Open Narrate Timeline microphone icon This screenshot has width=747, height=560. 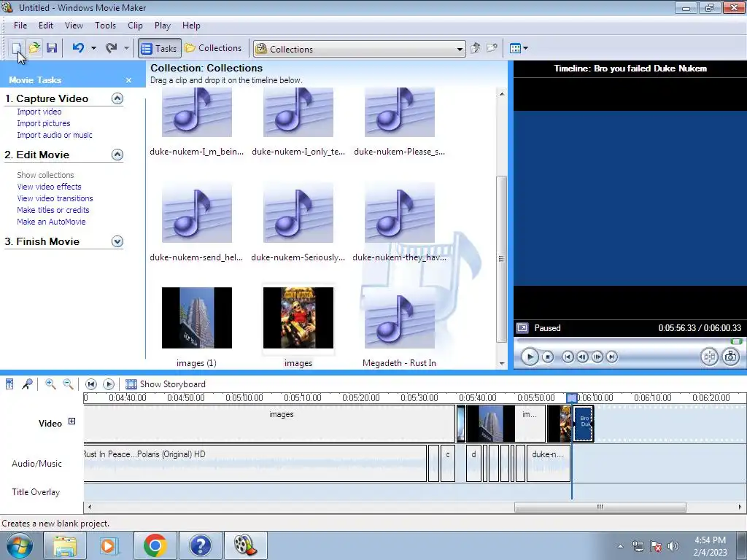pos(27,384)
